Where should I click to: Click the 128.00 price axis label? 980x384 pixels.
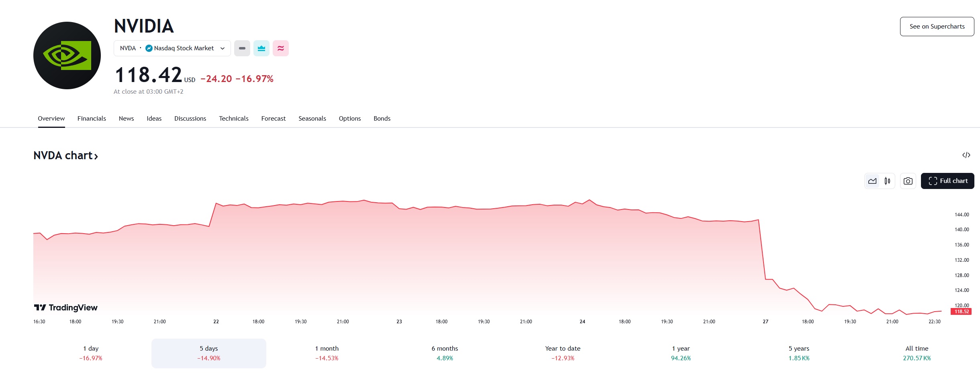[962, 275]
